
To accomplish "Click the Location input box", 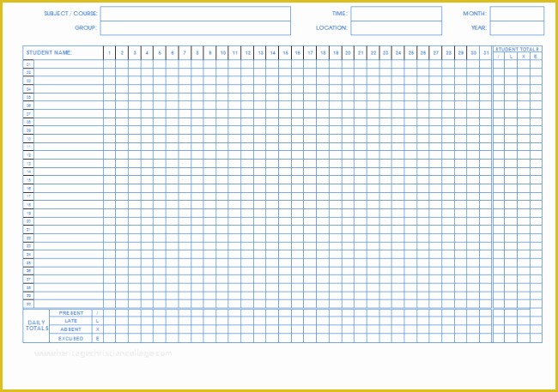I will click(x=396, y=27).
